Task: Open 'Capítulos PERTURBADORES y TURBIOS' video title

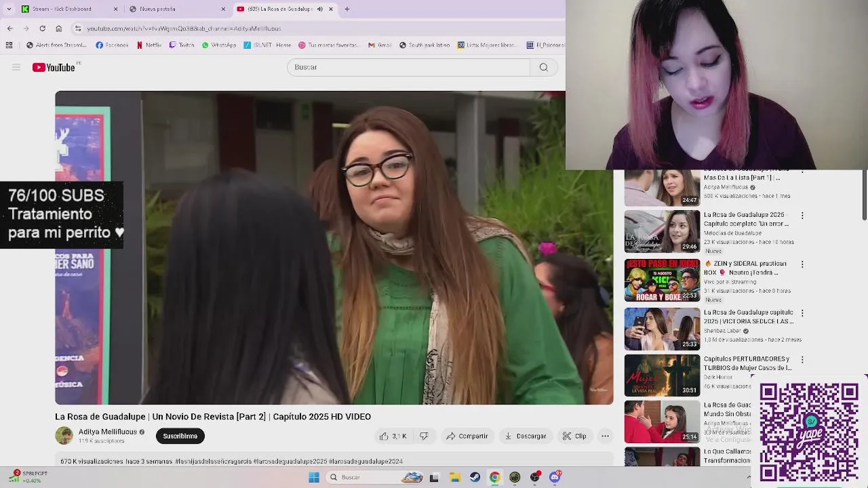Action: (x=747, y=363)
